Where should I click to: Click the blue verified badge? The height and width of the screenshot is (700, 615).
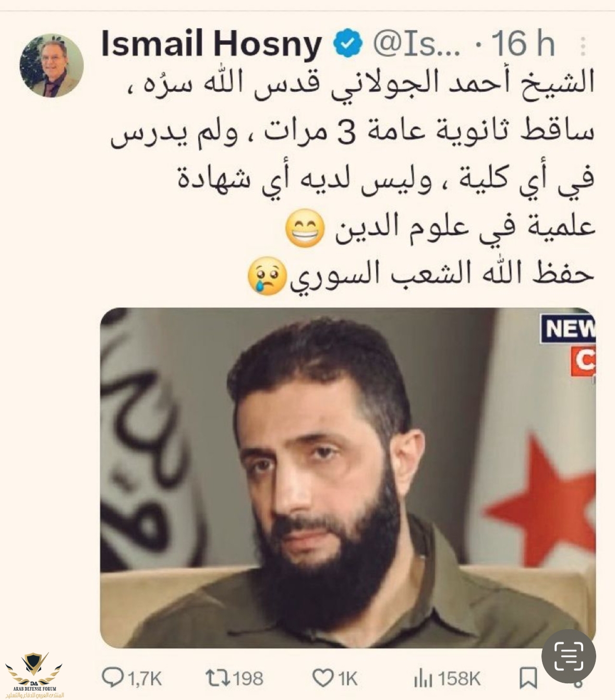pos(348,44)
